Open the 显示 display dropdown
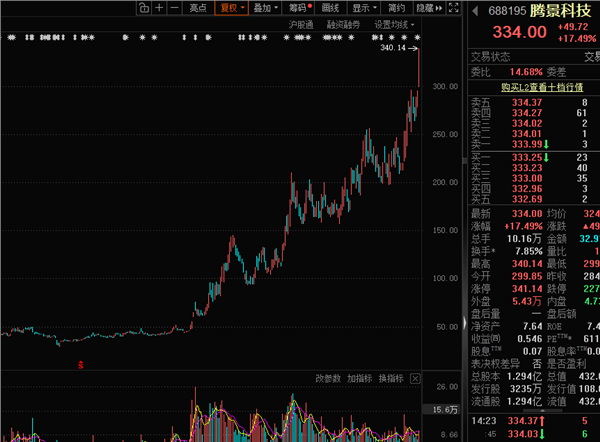 point(363,8)
